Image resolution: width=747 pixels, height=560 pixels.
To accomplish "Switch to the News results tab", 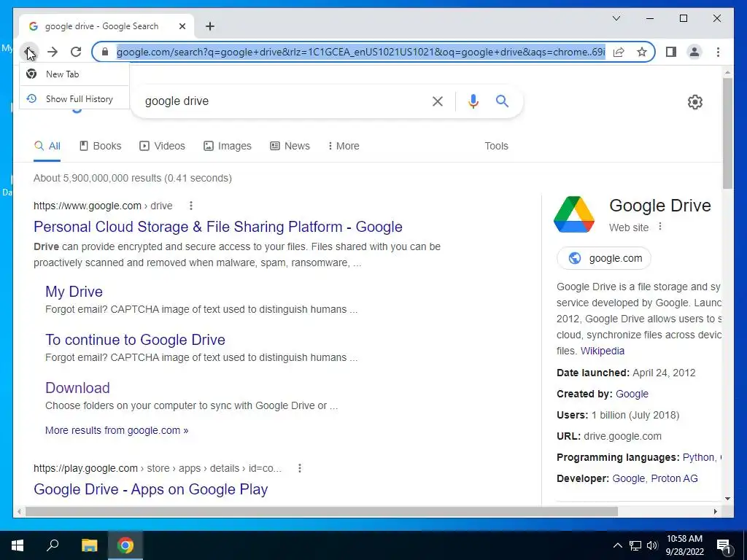I will [290, 146].
